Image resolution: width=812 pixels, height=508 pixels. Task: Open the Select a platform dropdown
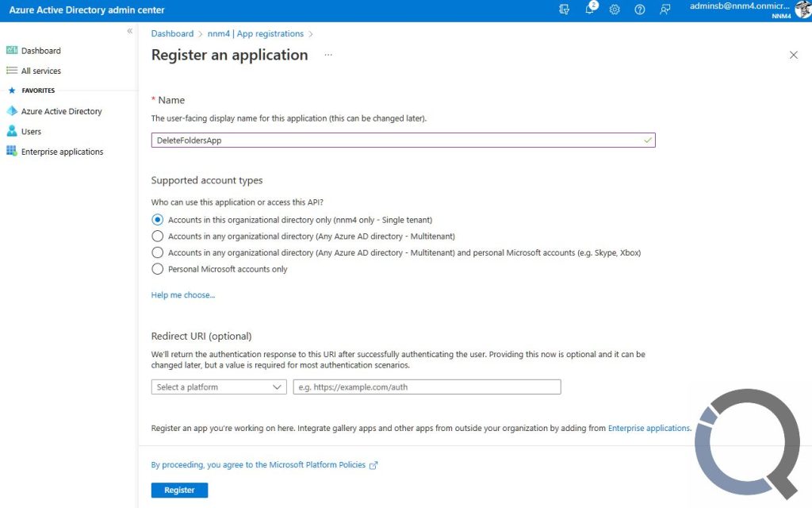pyautogui.click(x=219, y=387)
